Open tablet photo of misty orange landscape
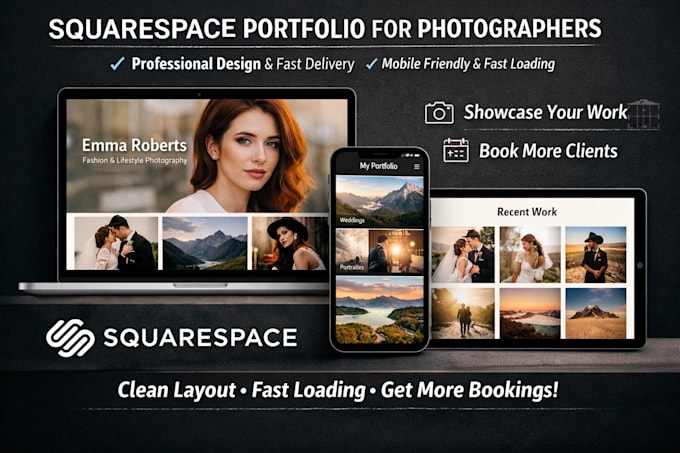The width and height of the screenshot is (680, 453). click(530, 313)
